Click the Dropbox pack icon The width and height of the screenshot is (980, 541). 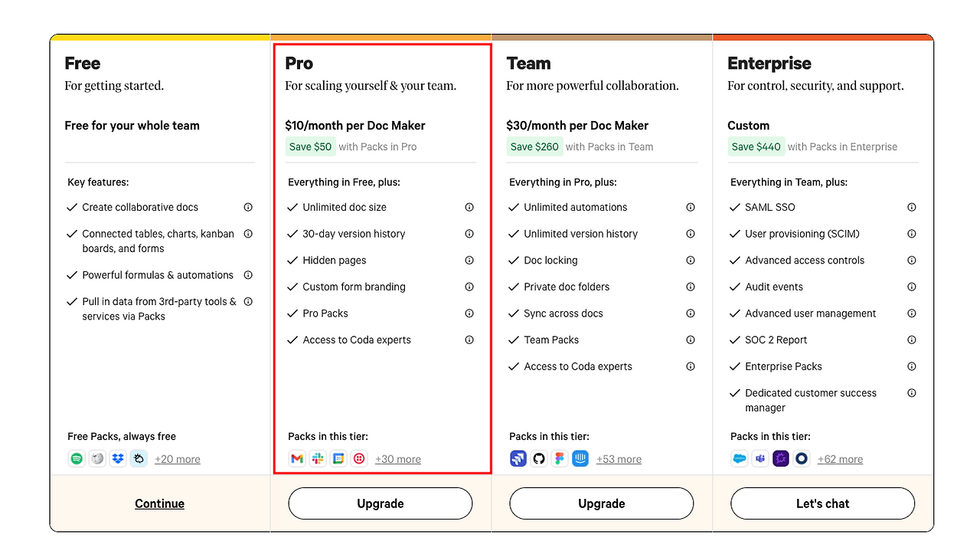click(118, 459)
